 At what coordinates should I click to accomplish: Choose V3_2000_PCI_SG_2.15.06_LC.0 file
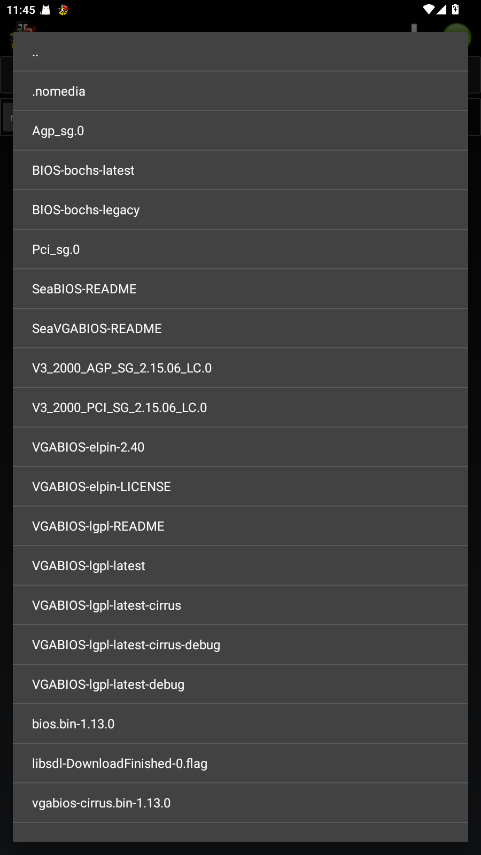pyautogui.click(x=240, y=407)
